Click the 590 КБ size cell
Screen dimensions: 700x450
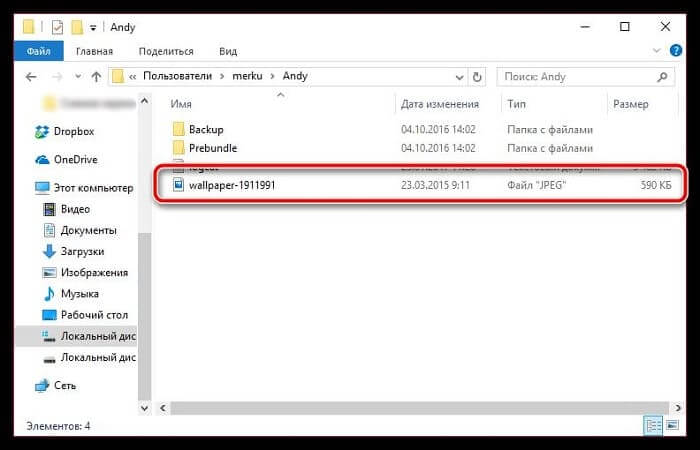tap(656, 185)
